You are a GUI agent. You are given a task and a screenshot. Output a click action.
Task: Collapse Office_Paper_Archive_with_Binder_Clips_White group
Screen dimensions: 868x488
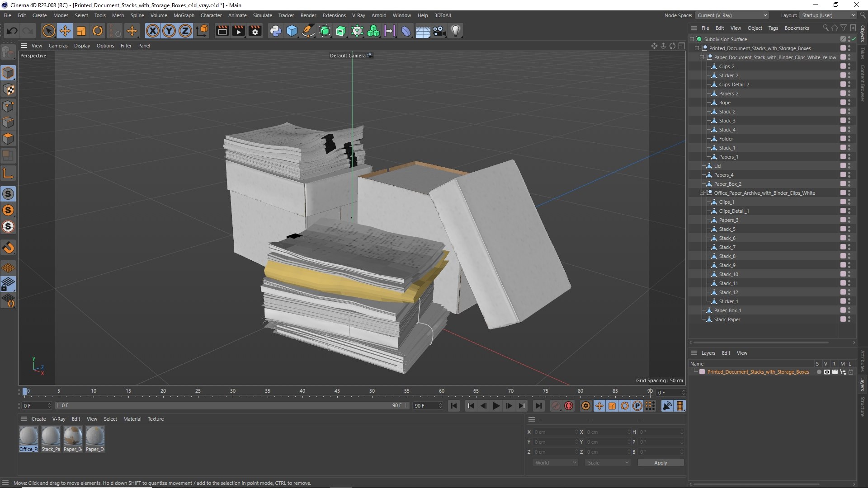click(702, 193)
